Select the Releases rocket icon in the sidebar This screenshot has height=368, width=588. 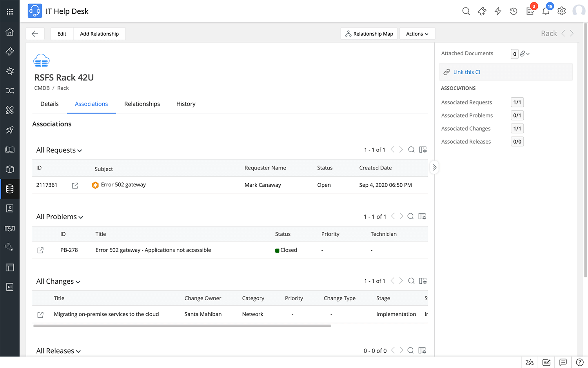10,130
